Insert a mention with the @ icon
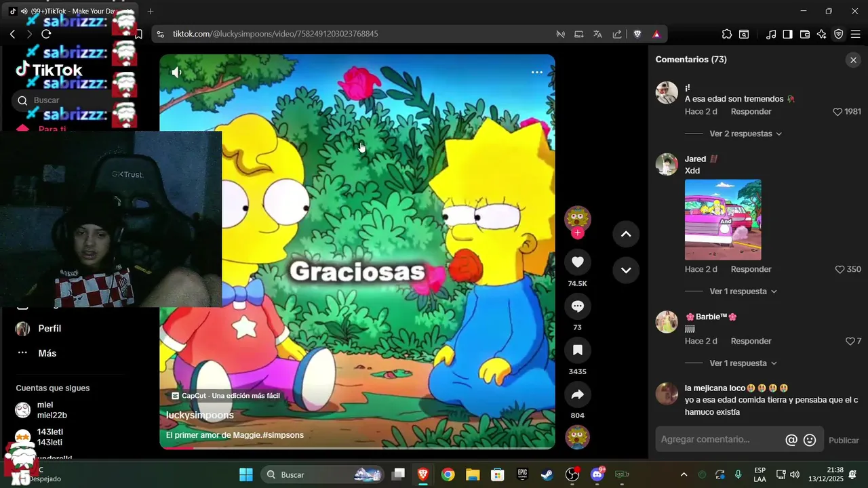Image resolution: width=868 pixels, height=488 pixels. coord(791,441)
